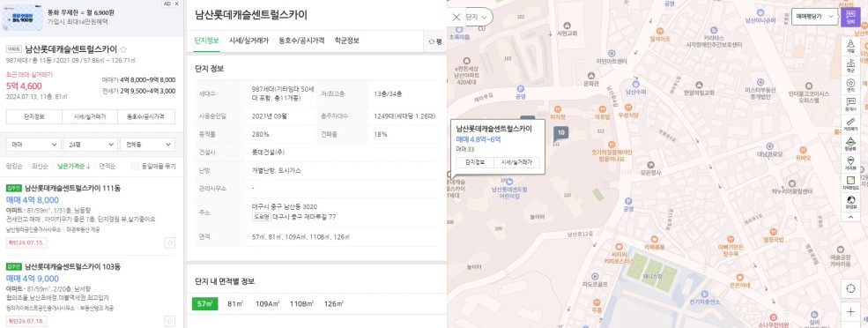Bookmark the 103동 listing with its star

coord(170,321)
